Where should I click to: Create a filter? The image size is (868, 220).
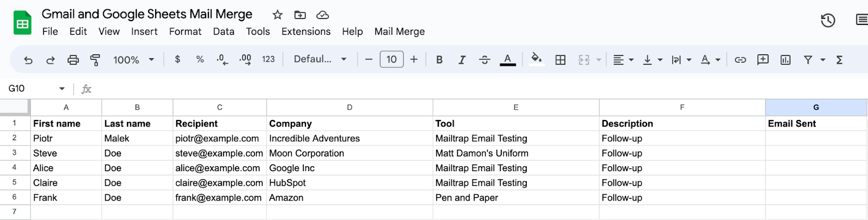[808, 60]
